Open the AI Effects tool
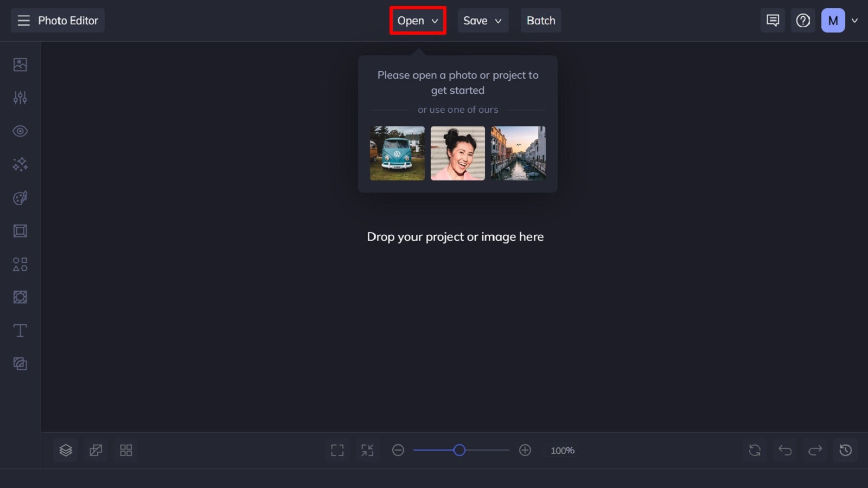868x488 pixels. pos(20,164)
